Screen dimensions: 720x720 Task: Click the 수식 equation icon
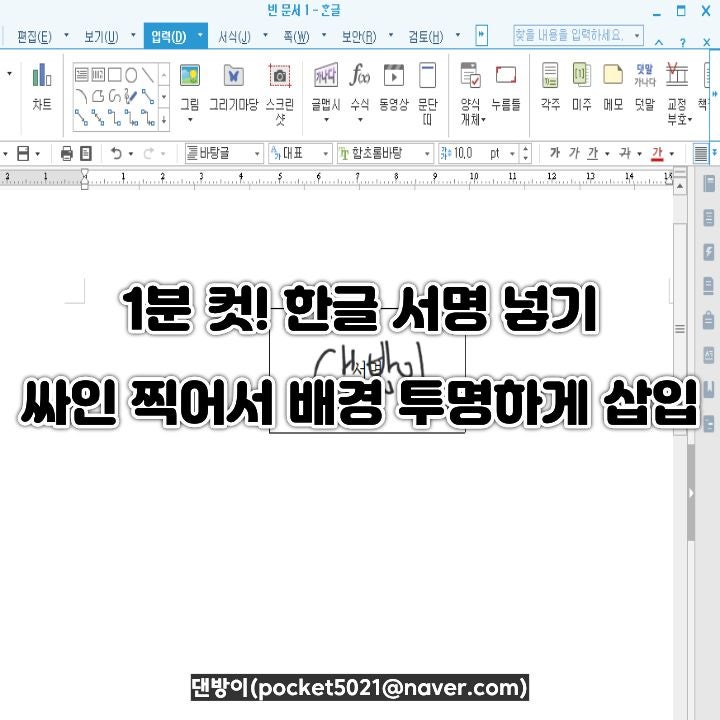point(360,75)
